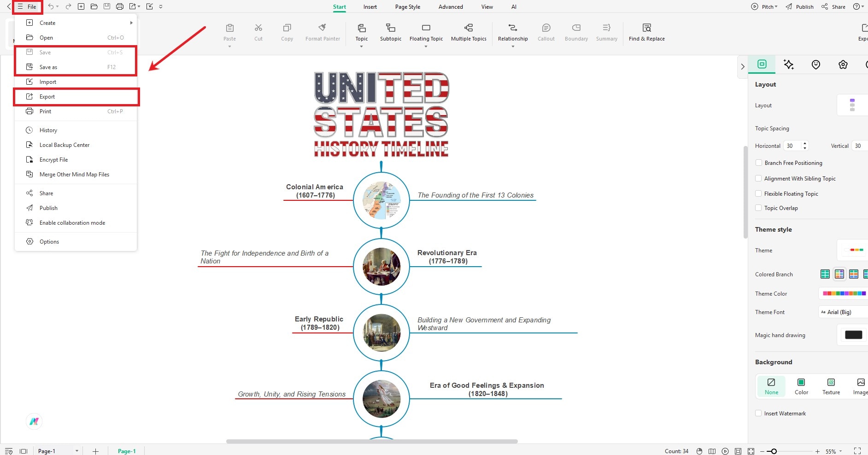Viewport: 868px width, 455px height.
Task: Open the clipart badge tab in right panel
Action: (x=843, y=64)
